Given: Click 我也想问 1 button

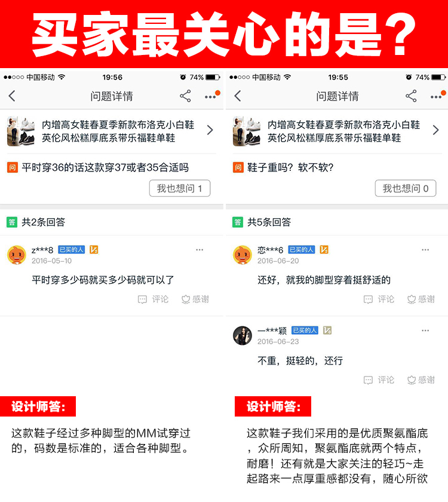Looking at the screenshot, I should [180, 188].
